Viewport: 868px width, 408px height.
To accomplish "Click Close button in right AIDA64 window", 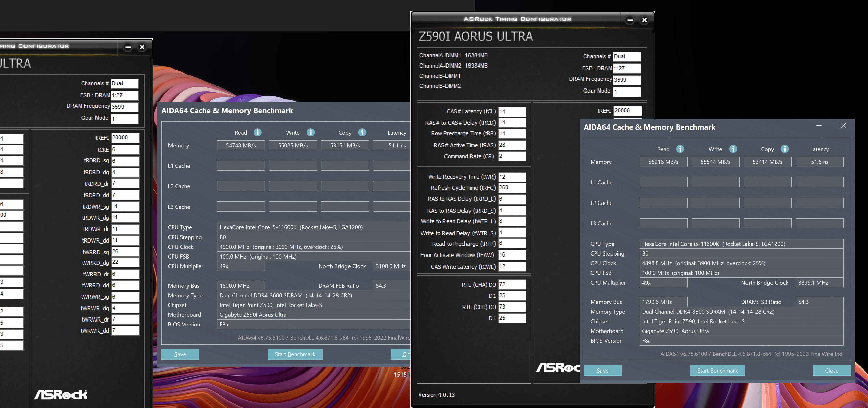I will point(831,370).
